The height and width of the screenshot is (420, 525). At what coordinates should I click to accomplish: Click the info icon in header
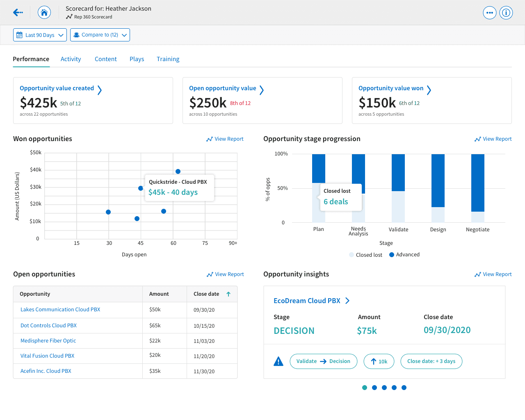coord(506,13)
